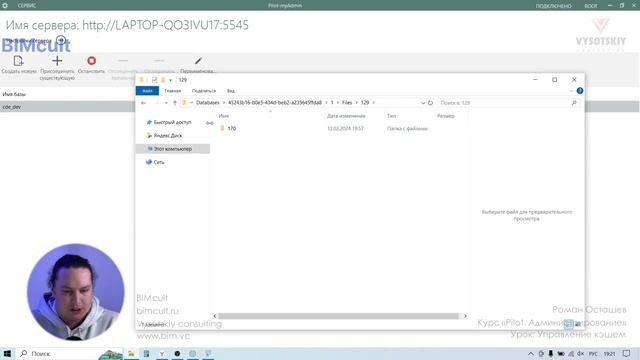This screenshot has width=640, height=360.
Task: Click the 'РУС' language indicator
Action: click(x=593, y=353)
